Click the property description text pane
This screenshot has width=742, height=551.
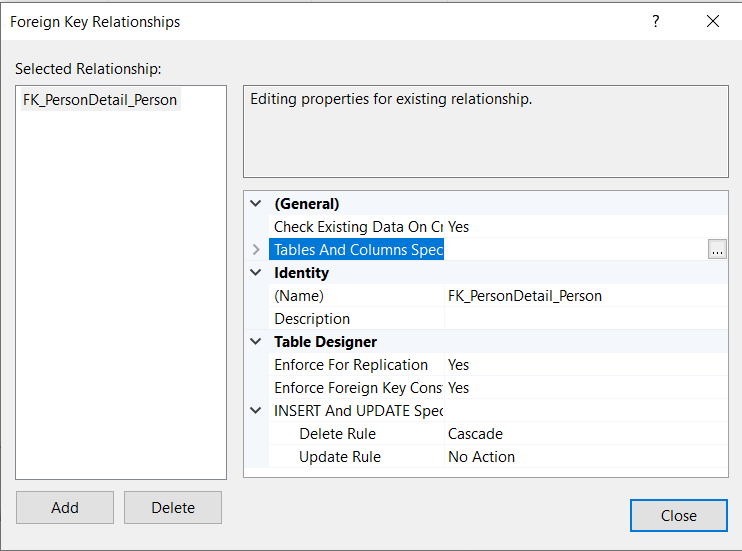tap(486, 131)
